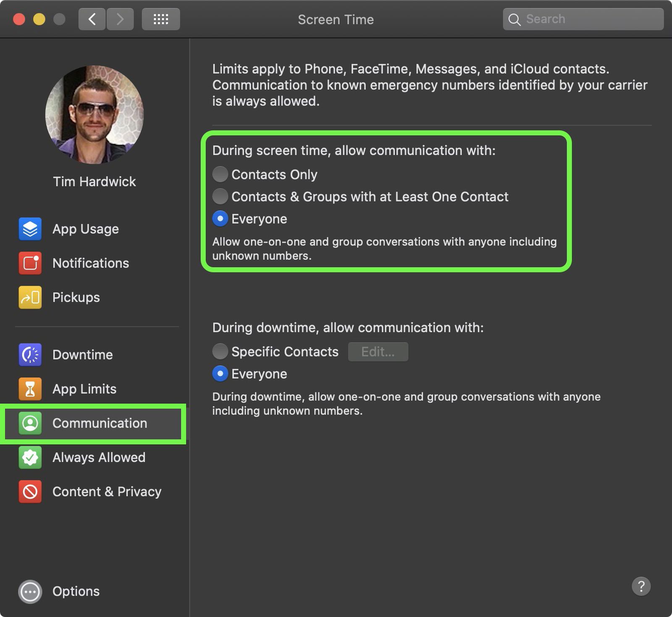Click the Options ellipsis icon

pos(30,591)
